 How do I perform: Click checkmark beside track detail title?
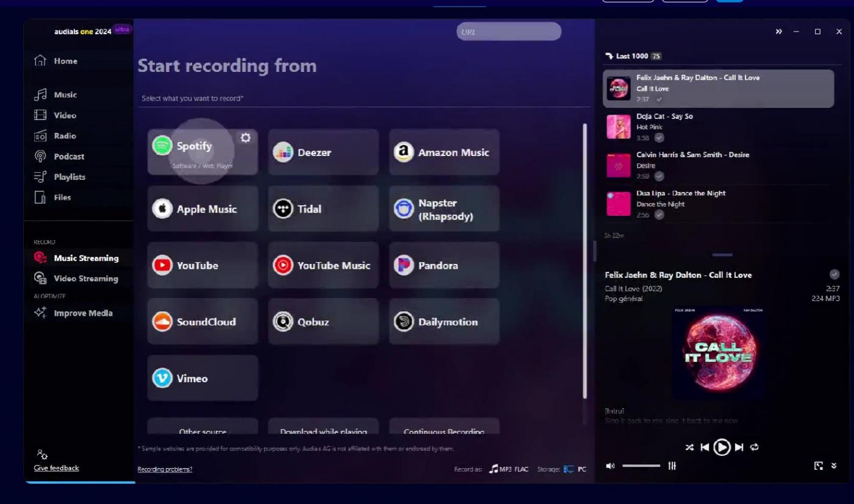[x=834, y=275]
